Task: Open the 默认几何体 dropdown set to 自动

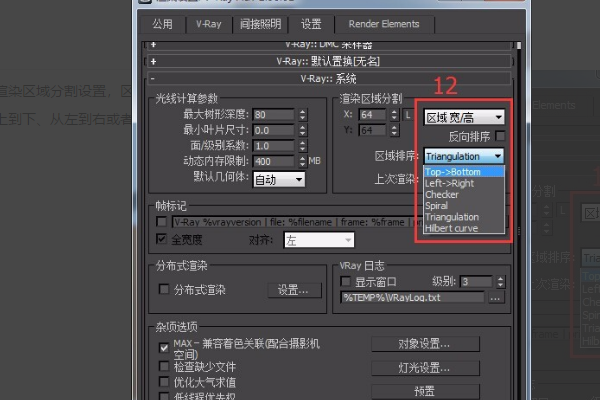Action: pos(279,180)
